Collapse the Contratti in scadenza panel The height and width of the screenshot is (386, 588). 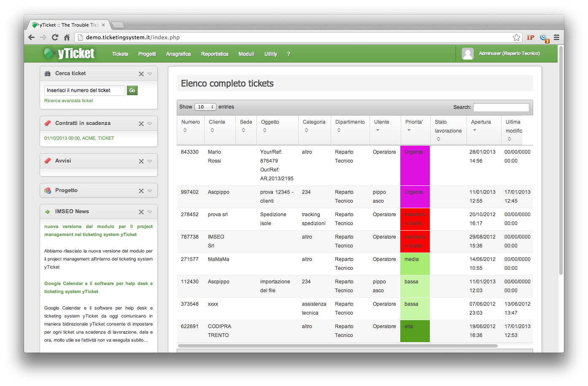pyautogui.click(x=150, y=124)
